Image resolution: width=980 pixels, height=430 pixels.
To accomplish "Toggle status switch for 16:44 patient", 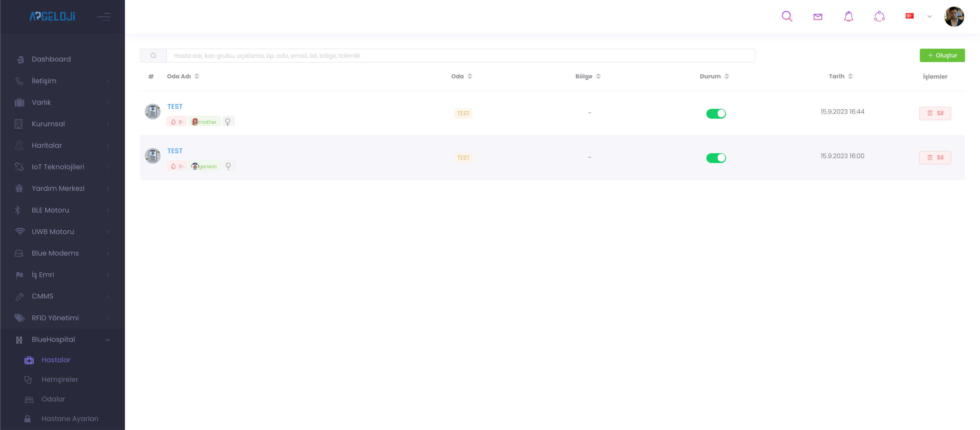I will coord(716,113).
